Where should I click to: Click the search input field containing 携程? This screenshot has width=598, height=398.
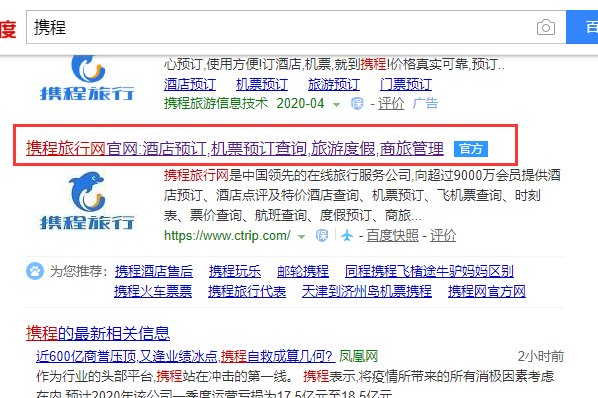(x=296, y=27)
